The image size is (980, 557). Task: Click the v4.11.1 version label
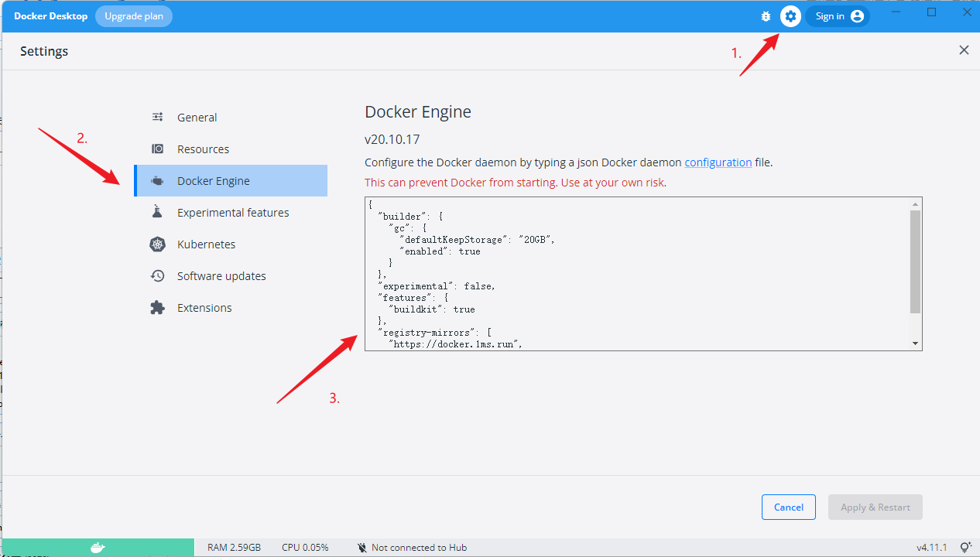tap(932, 548)
